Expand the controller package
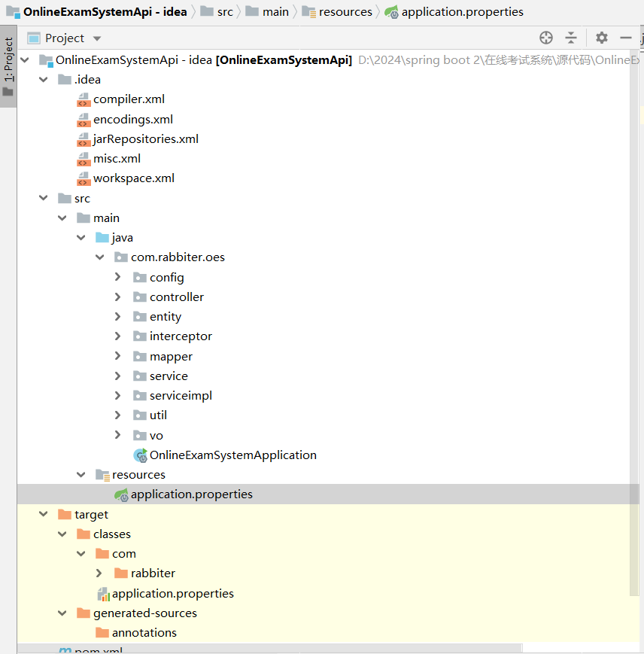The height and width of the screenshot is (654, 644). 117,297
